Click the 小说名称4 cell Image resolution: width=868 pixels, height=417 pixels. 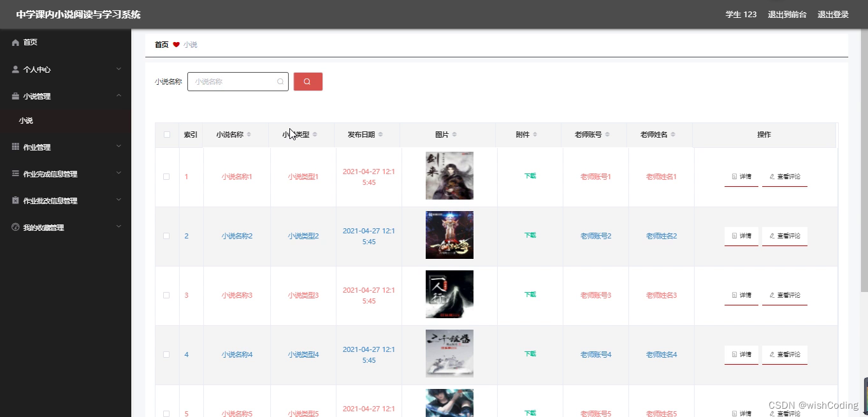[x=237, y=355]
